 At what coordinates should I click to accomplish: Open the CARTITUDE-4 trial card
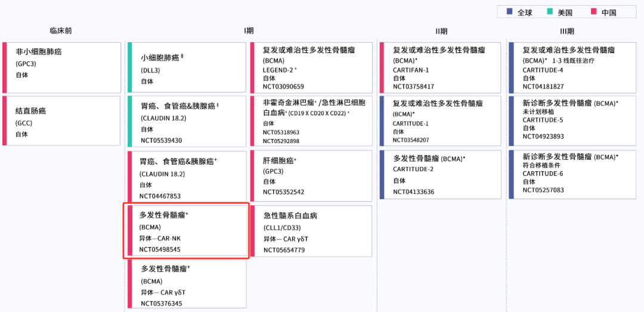pyautogui.click(x=570, y=67)
